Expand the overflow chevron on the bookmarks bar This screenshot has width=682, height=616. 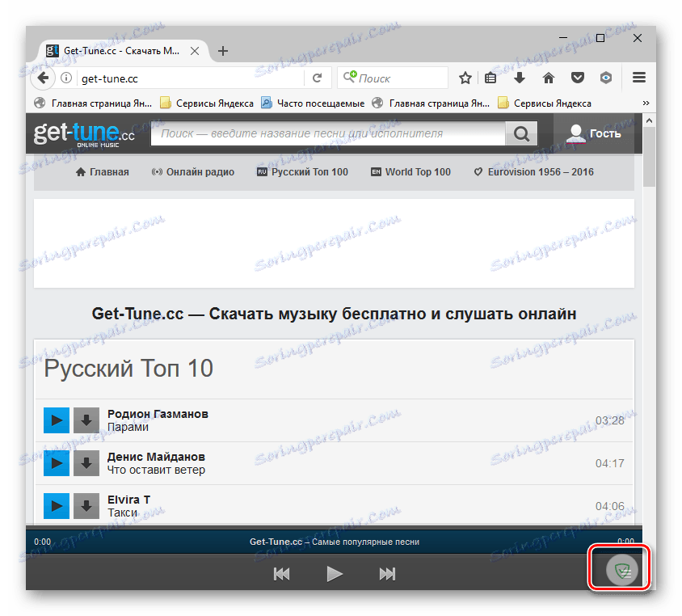click(x=645, y=103)
